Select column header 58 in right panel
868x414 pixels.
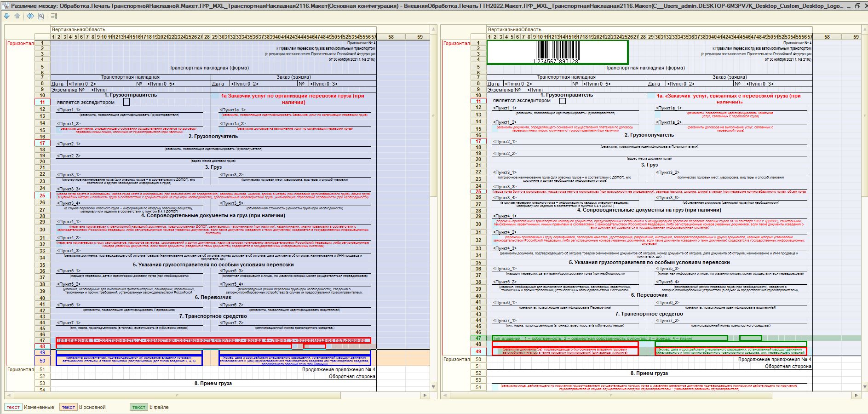827,37
